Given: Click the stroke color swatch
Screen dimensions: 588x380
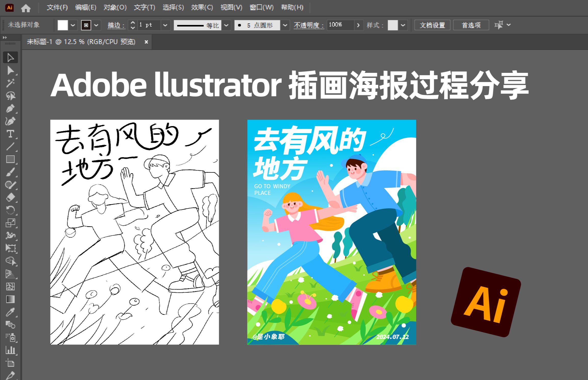Looking at the screenshot, I should (86, 25).
